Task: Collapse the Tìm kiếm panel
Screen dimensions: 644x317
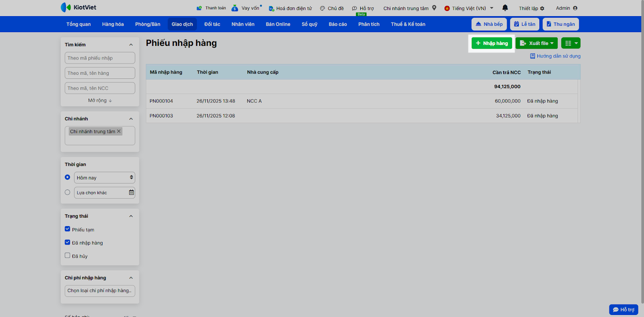Action: 131,45
